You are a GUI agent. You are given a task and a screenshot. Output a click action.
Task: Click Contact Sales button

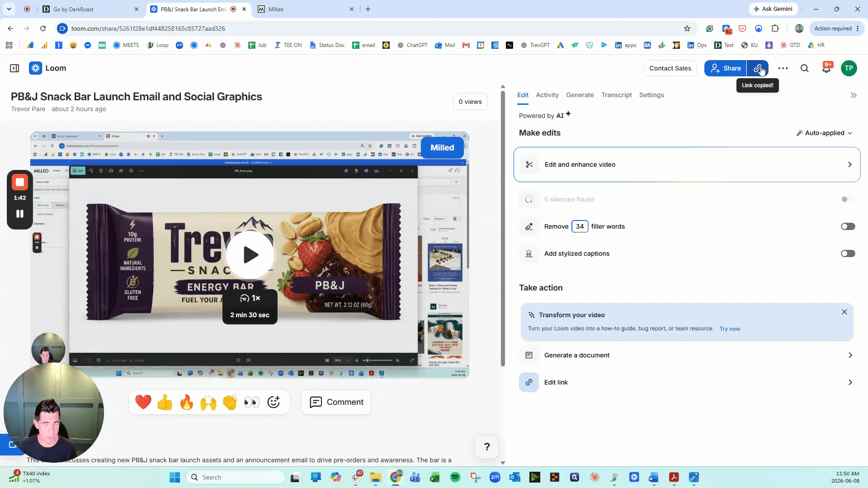click(x=670, y=68)
